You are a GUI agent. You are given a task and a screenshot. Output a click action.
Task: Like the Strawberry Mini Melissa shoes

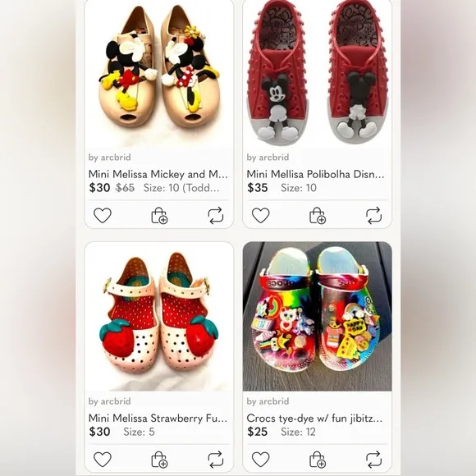coord(103,460)
